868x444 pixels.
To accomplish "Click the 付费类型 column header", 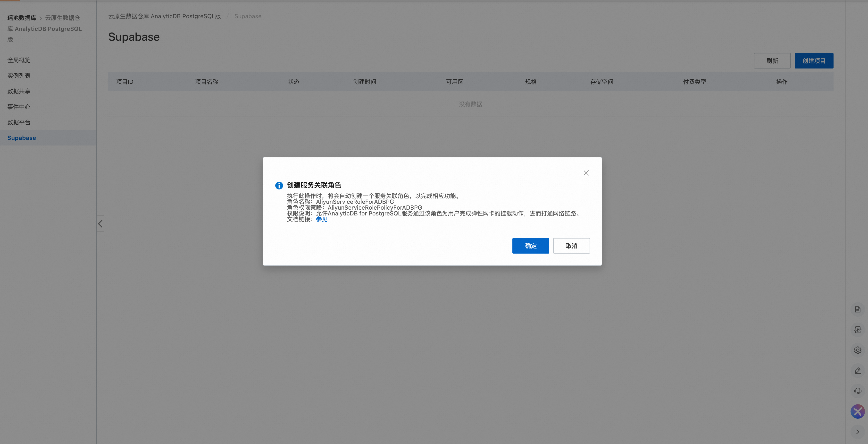I will point(695,82).
